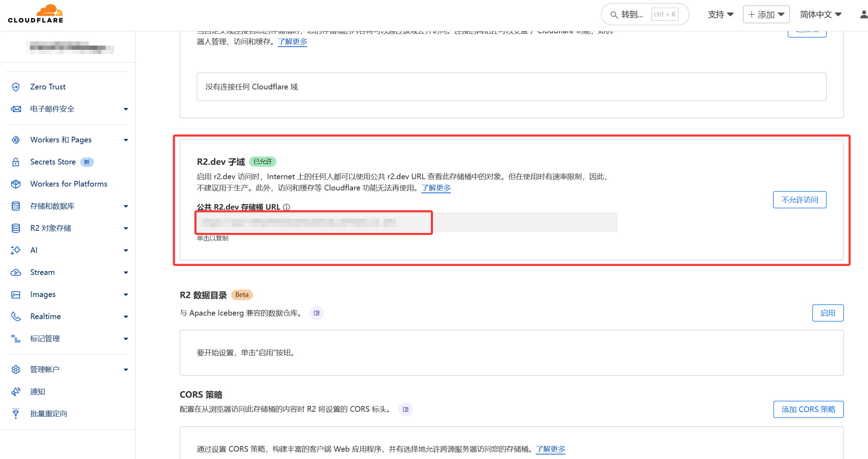
Task: Click 添加 CORS 策略 button
Action: coord(808,409)
